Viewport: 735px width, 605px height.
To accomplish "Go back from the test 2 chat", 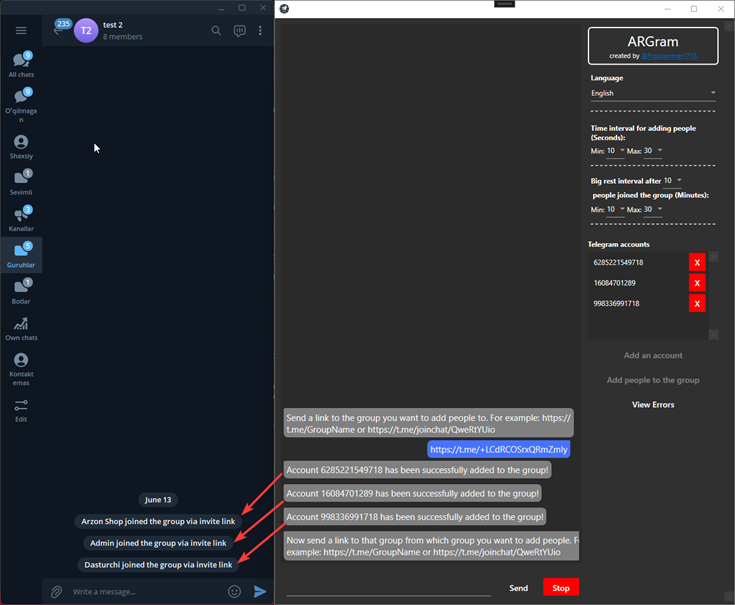I will click(58, 31).
